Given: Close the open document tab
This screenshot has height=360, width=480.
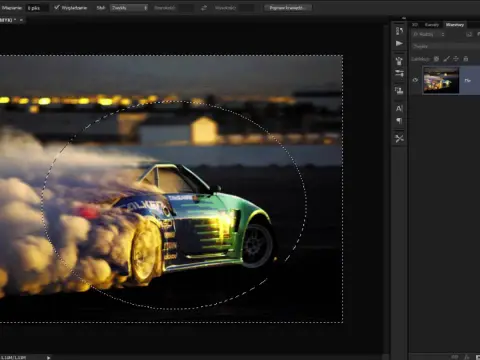Looking at the screenshot, I should [x=21, y=20].
